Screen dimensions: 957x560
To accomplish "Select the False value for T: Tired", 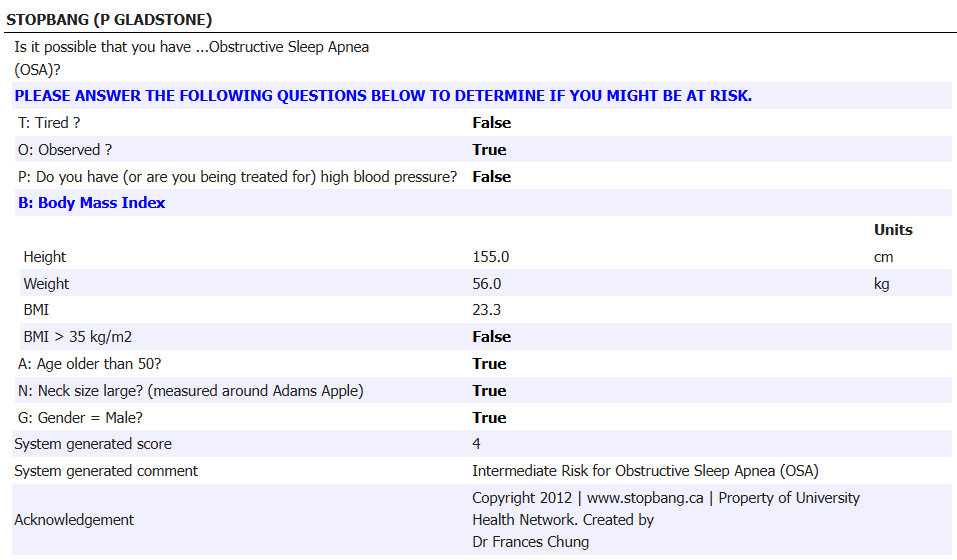I will 491,123.
